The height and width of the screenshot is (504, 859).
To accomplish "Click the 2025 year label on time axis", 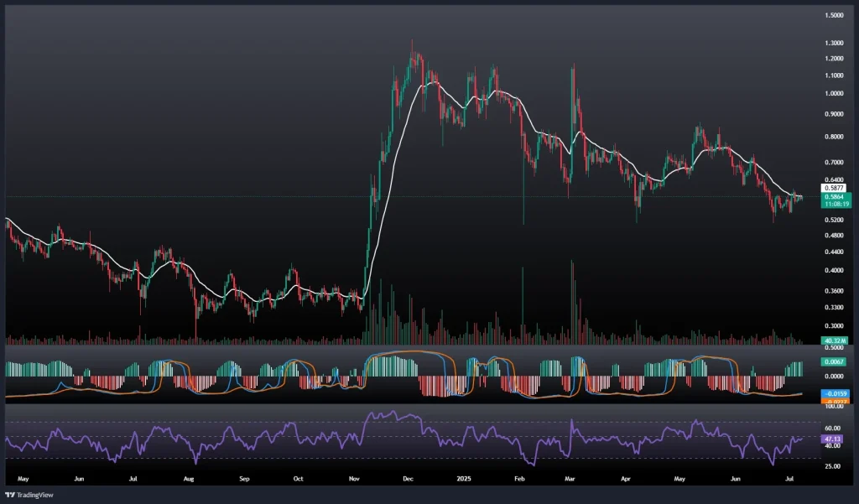I will (462, 479).
